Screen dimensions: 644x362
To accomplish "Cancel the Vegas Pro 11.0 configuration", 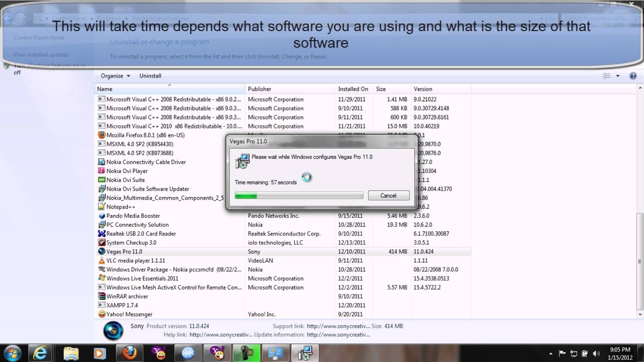I will [388, 196].
